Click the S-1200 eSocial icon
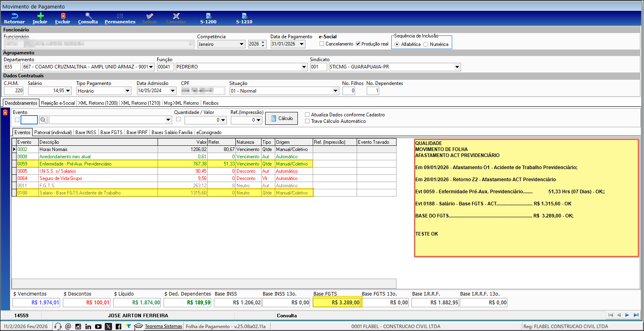 pyautogui.click(x=208, y=16)
